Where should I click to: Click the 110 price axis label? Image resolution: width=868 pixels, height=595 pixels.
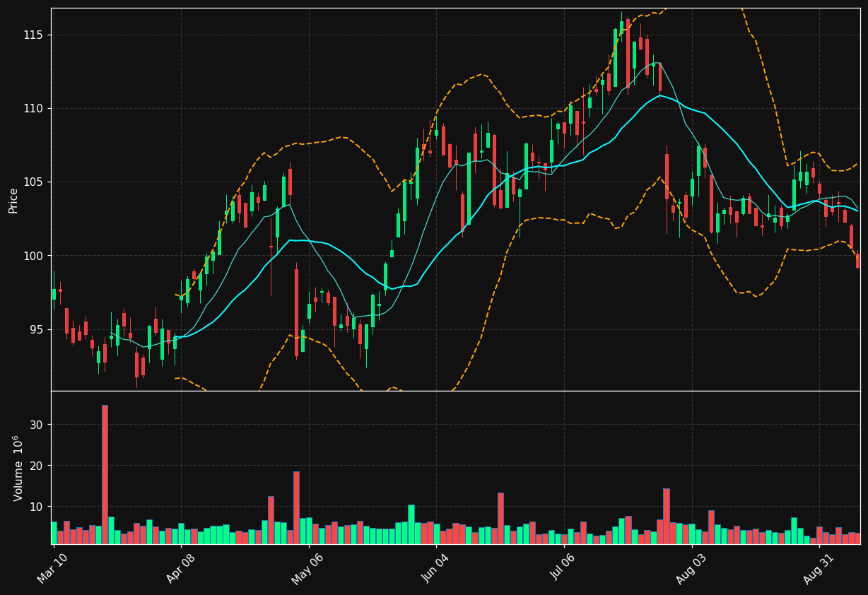[33, 109]
